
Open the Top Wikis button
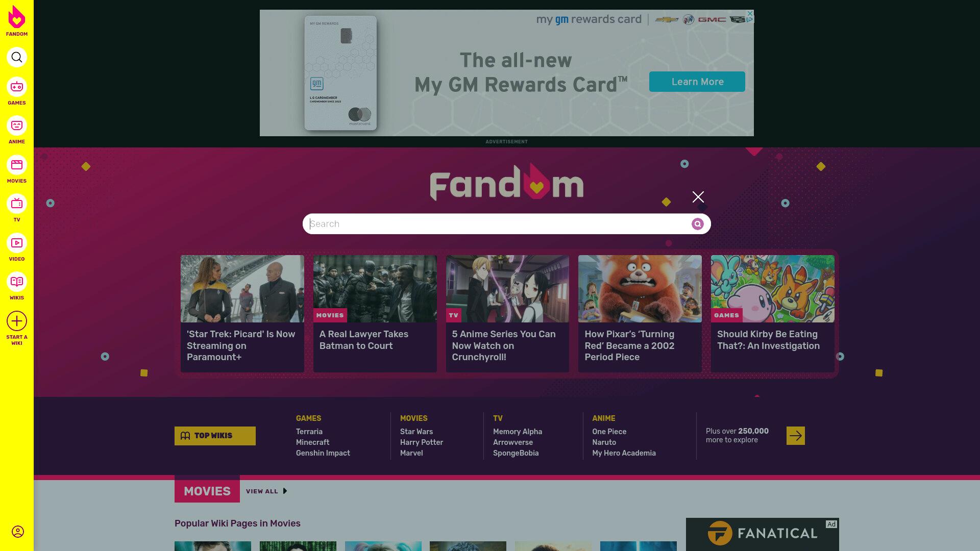pos(215,436)
